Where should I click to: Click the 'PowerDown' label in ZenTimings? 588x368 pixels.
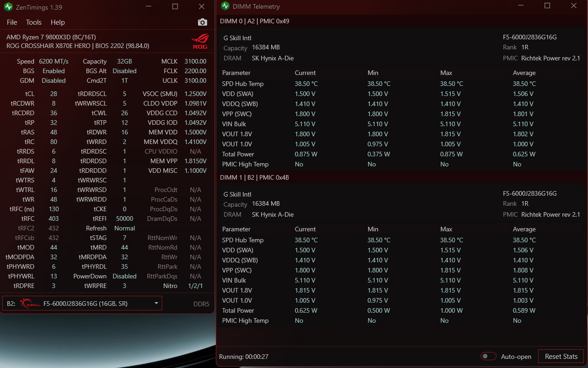(x=90, y=276)
